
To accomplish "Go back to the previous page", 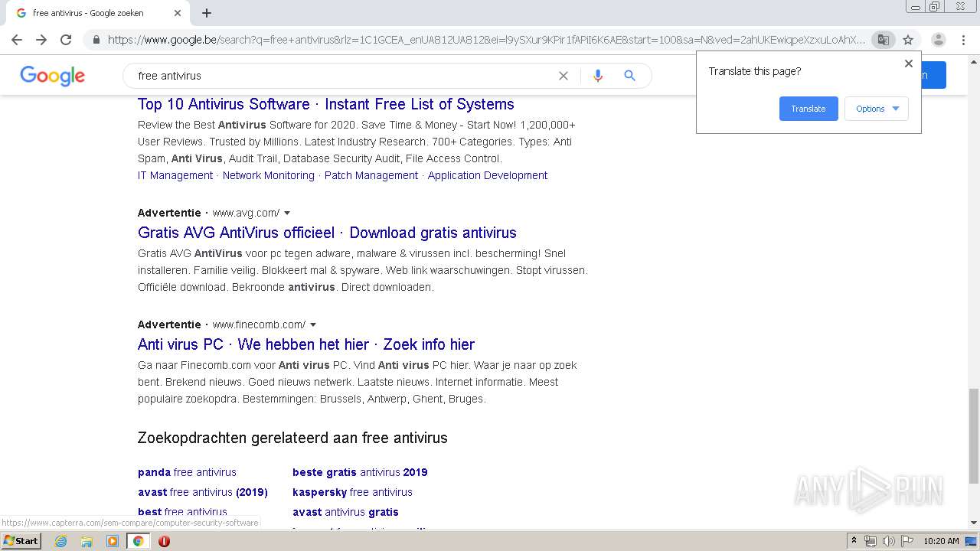I will pos(17,40).
